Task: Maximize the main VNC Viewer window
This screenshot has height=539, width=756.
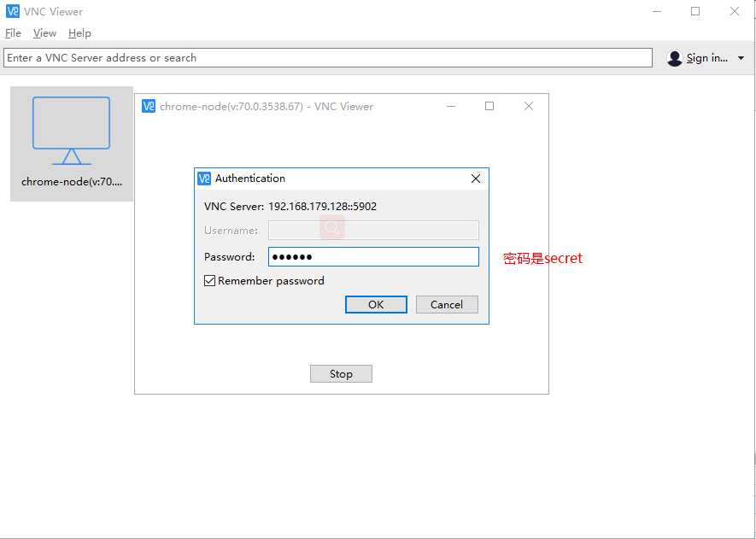Action: pyautogui.click(x=695, y=12)
